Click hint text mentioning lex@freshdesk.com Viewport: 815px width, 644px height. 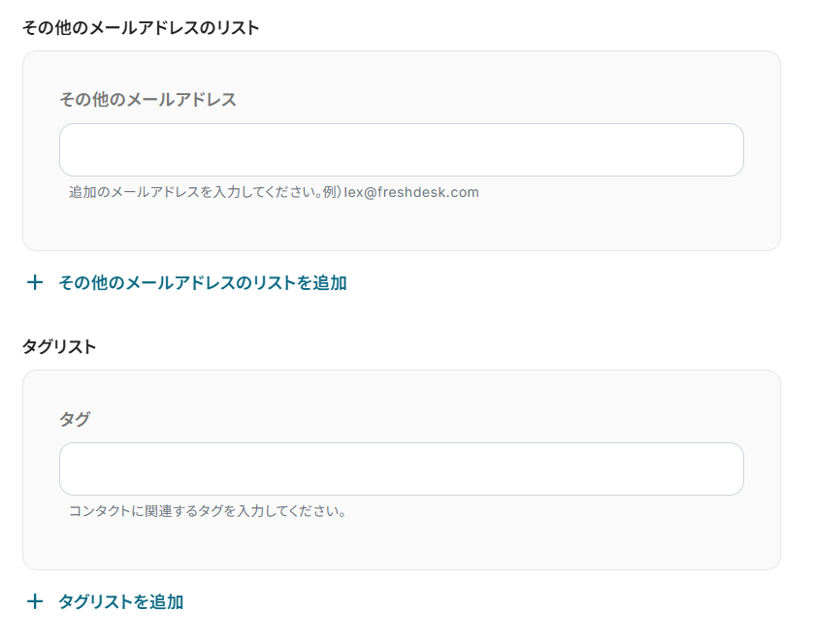pyautogui.click(x=274, y=192)
